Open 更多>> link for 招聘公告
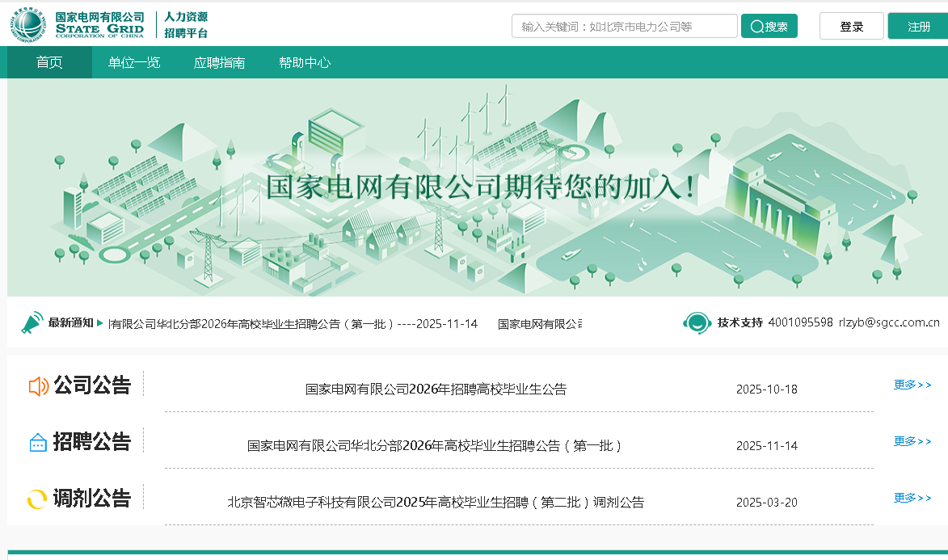The height and width of the screenshot is (560, 948). (912, 441)
